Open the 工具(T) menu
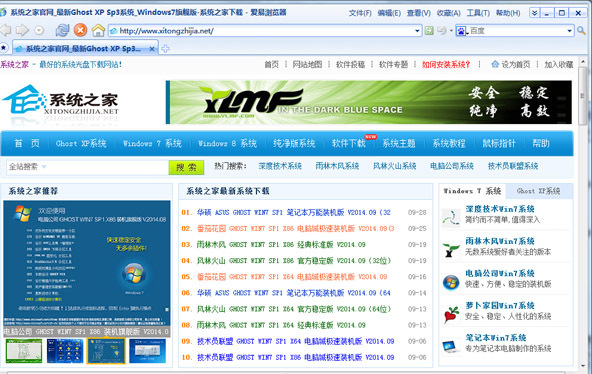Screen dimensions: 592x374 coord(478,13)
